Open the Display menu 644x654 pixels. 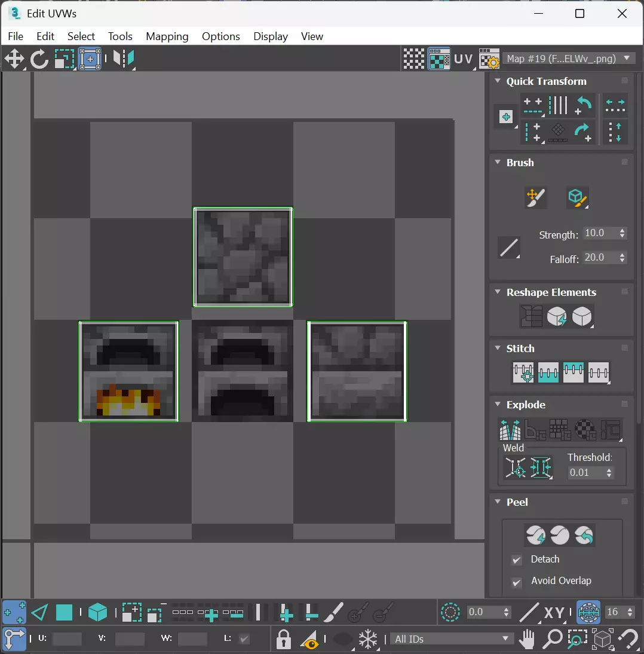(271, 36)
